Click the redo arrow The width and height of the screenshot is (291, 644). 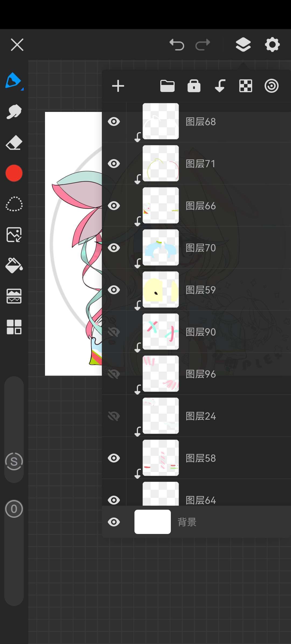[x=203, y=44]
